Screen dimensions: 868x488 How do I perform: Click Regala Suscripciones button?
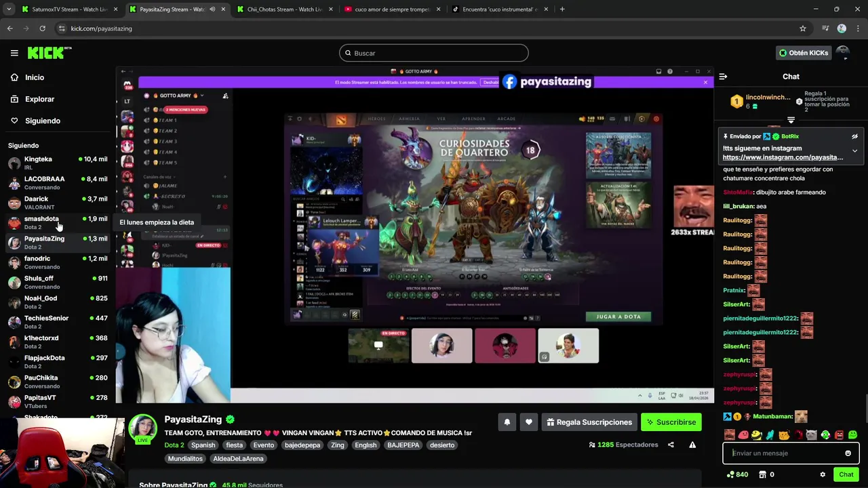click(x=589, y=422)
